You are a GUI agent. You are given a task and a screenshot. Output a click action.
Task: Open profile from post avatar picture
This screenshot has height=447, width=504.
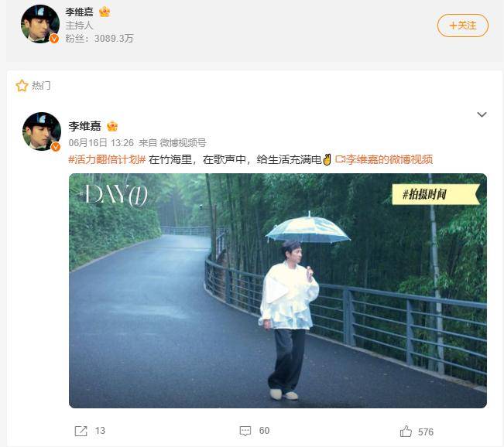tap(42, 131)
